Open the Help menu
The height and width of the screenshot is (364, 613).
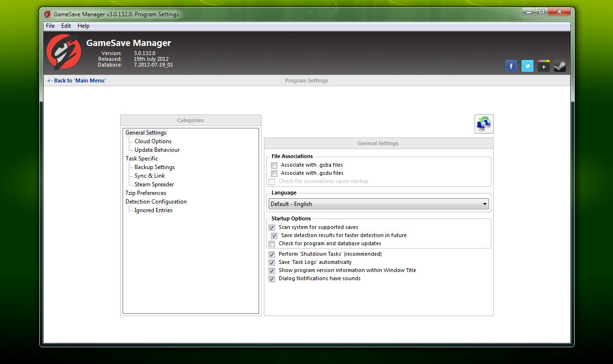pos(83,26)
